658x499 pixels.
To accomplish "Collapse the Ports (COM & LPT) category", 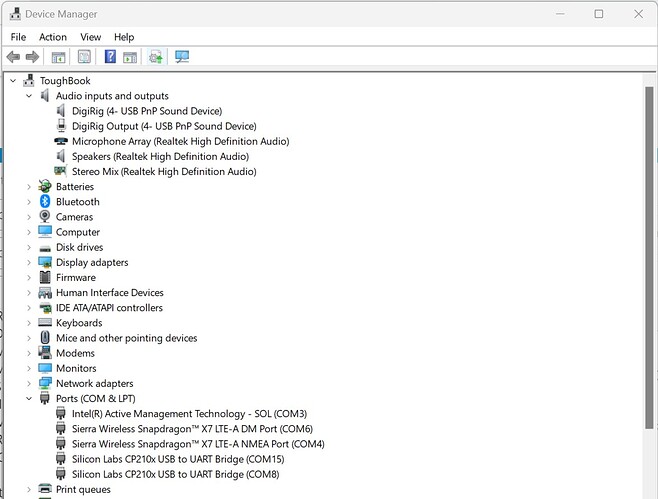I will pos(29,398).
